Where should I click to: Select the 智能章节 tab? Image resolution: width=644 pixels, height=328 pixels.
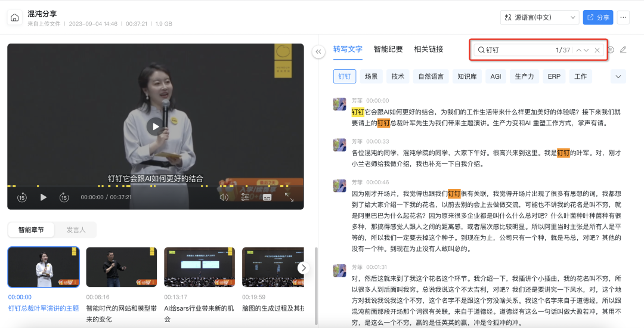tap(31, 230)
